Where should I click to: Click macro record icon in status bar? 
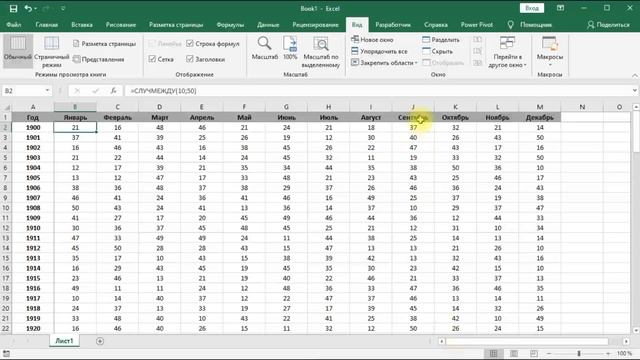(x=7, y=353)
